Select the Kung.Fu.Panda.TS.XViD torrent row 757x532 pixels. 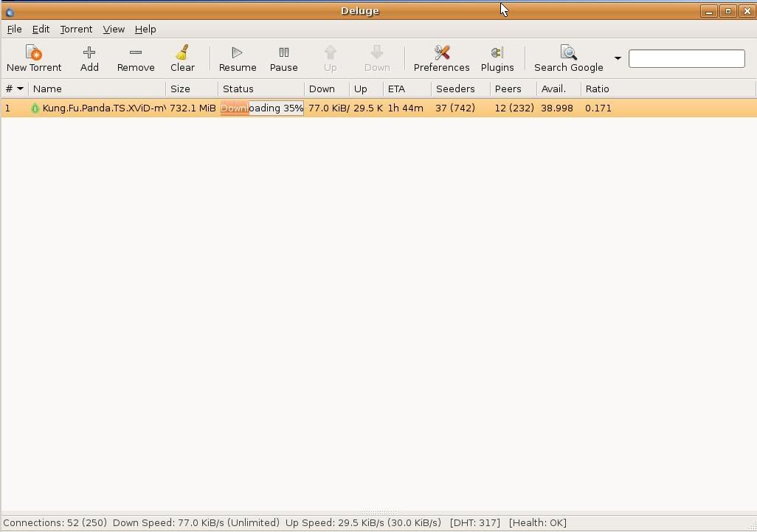(x=379, y=108)
